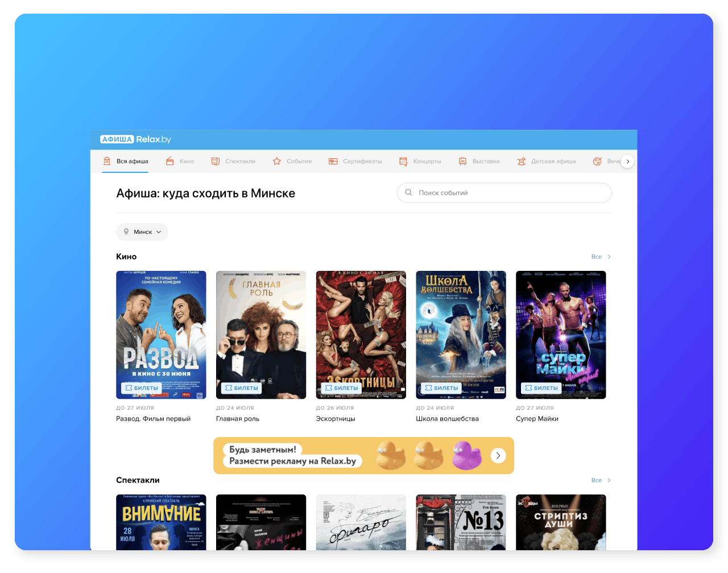Click Билеты button on Школа волшебства poster
728x573 pixels.
coord(441,388)
